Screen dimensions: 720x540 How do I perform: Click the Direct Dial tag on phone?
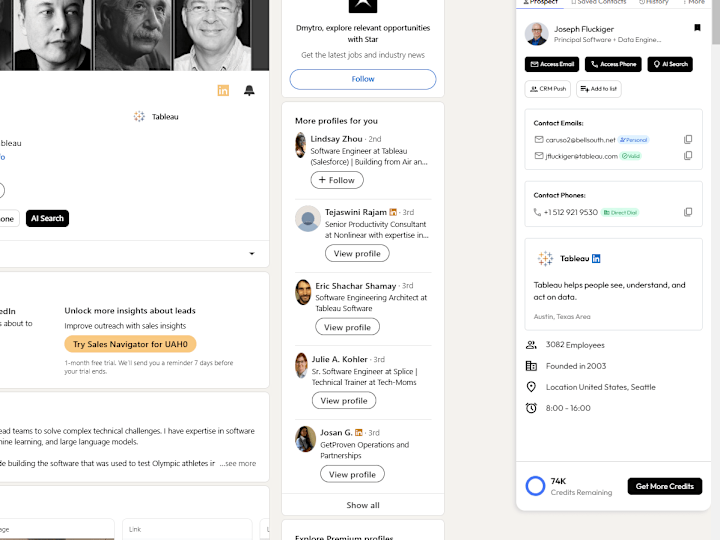pos(620,213)
